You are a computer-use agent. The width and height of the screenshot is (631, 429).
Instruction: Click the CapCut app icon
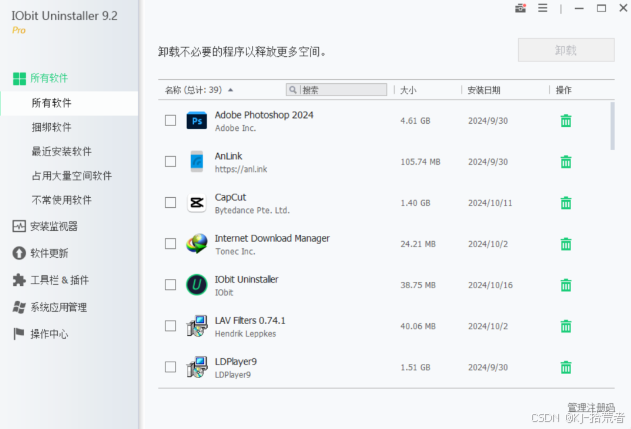[x=197, y=202]
